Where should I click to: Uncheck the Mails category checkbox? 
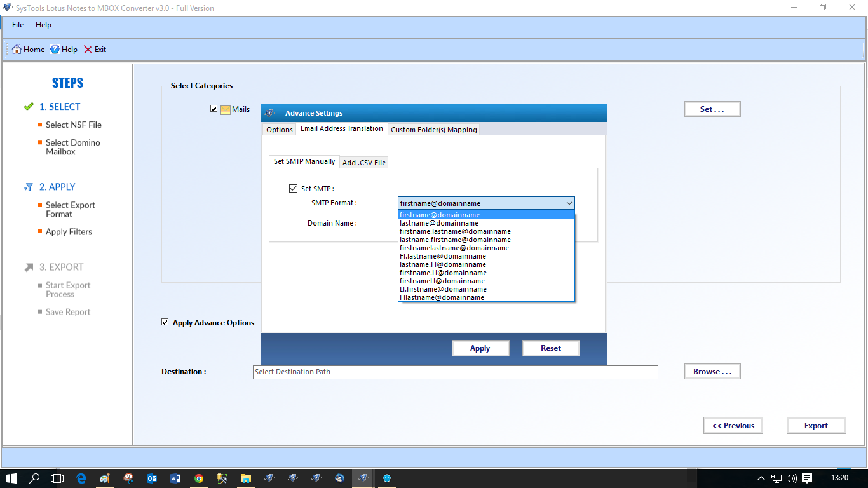click(214, 109)
